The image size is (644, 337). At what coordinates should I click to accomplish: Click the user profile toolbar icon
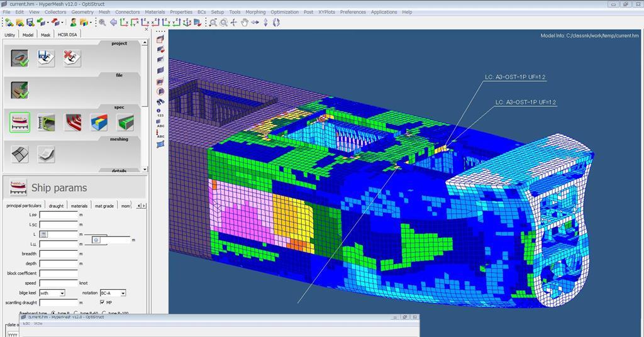73,22
